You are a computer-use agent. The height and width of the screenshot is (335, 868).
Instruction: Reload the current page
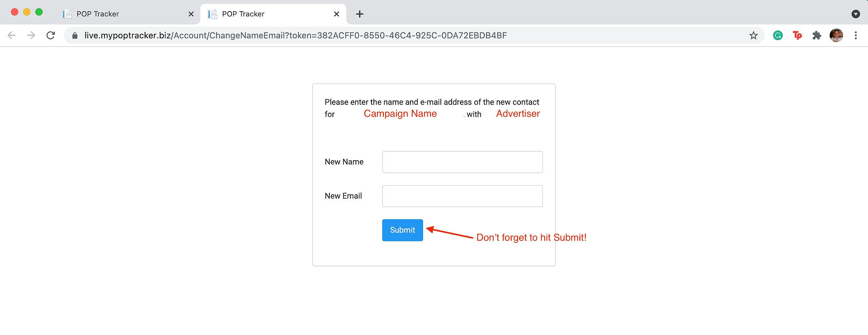51,35
